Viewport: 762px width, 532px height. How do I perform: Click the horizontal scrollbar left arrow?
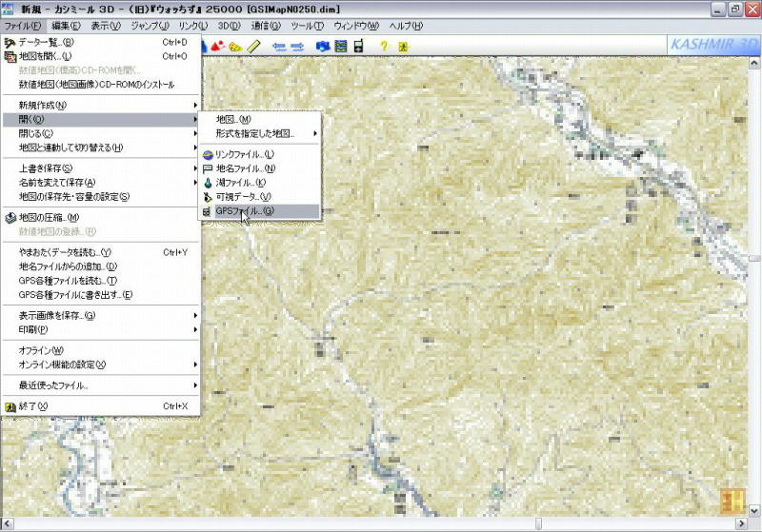point(8,523)
